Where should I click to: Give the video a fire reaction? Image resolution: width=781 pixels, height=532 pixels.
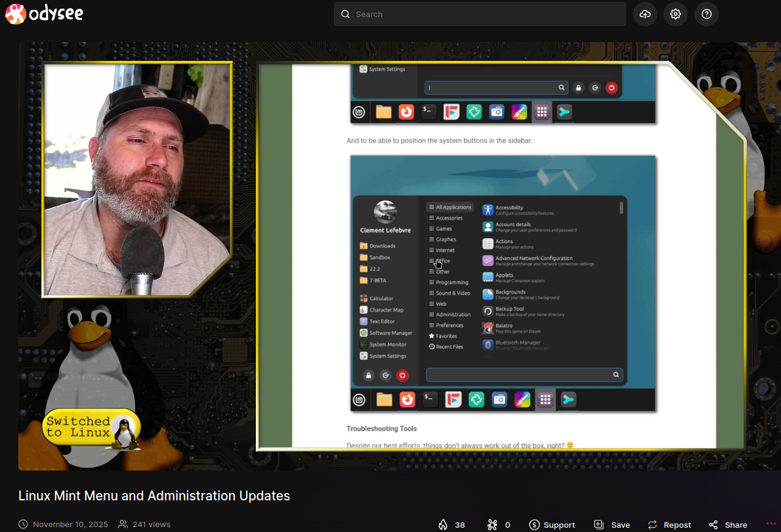pyautogui.click(x=451, y=525)
